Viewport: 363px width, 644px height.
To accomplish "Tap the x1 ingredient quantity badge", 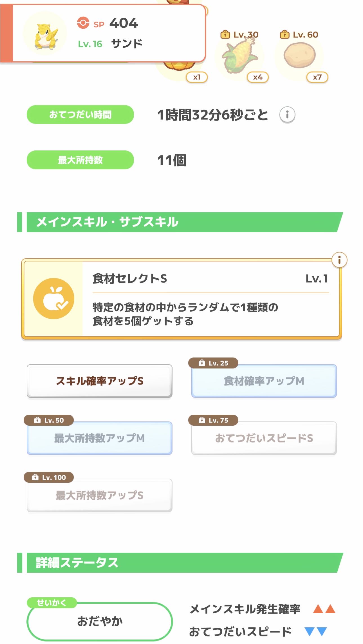I will (197, 77).
